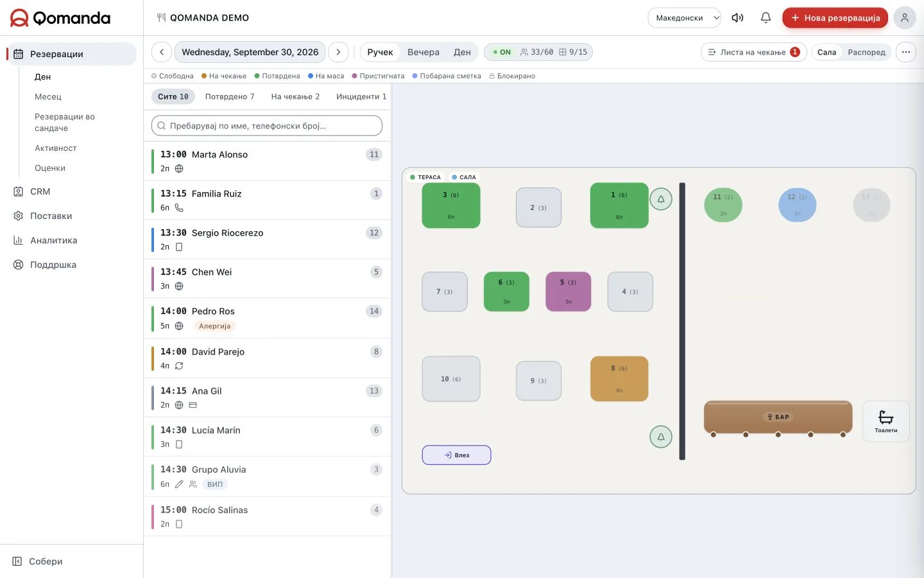Select table 3 on the terrace
This screenshot has width=924, height=578.
[x=451, y=206]
